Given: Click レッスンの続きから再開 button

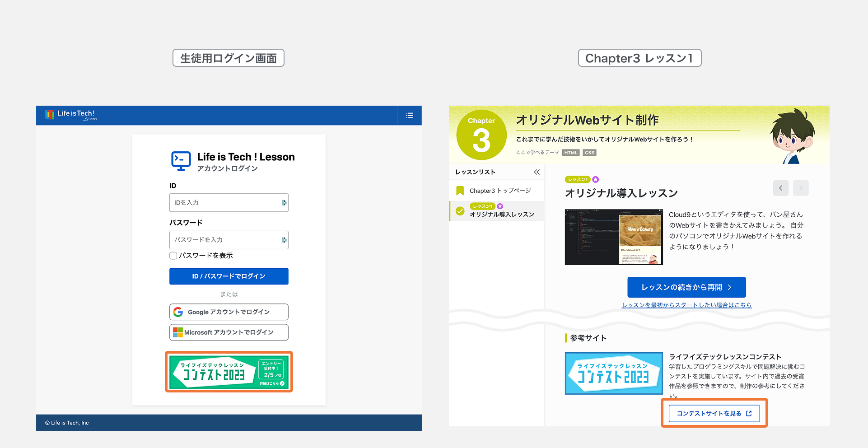Looking at the screenshot, I should [686, 287].
